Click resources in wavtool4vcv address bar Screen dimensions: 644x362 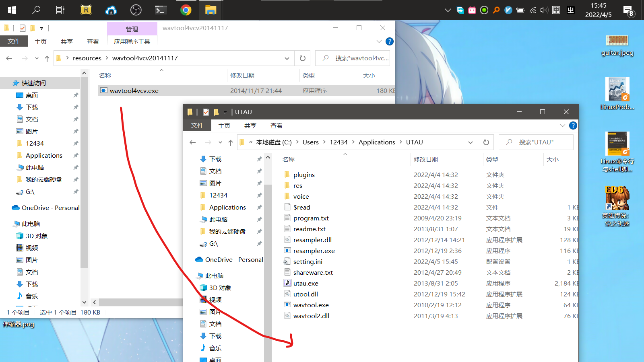click(87, 58)
